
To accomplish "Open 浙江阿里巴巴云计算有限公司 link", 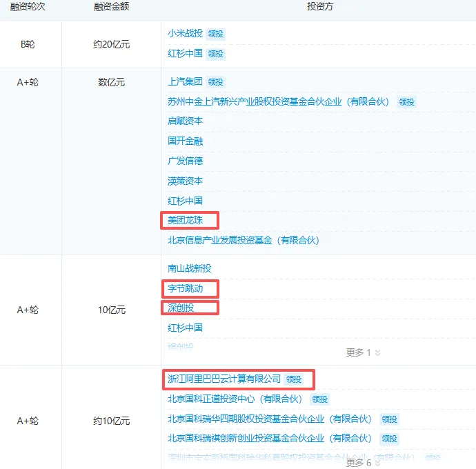I will 224,379.
